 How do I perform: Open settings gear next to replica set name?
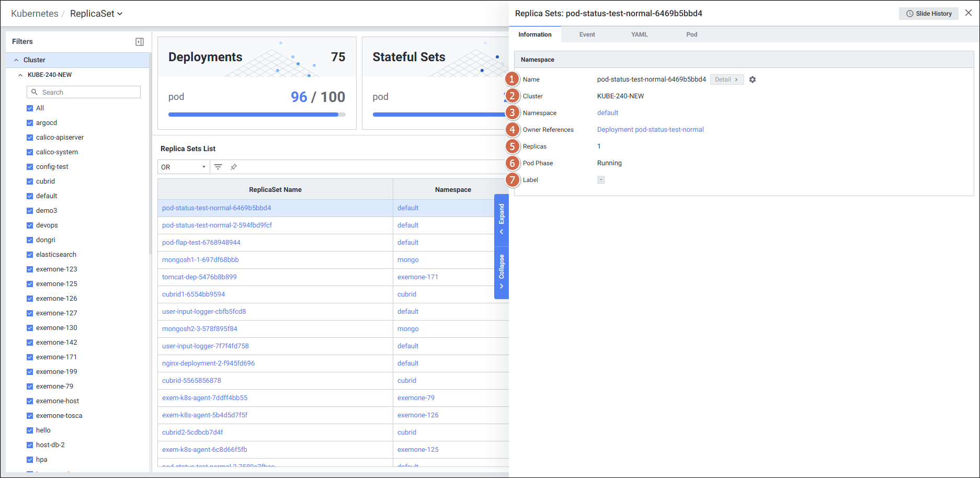pyautogui.click(x=753, y=79)
